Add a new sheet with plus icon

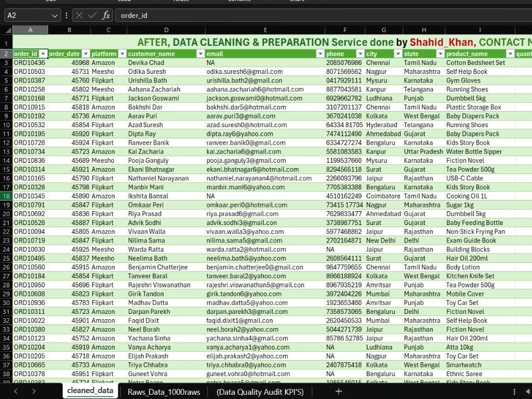[x=338, y=391]
